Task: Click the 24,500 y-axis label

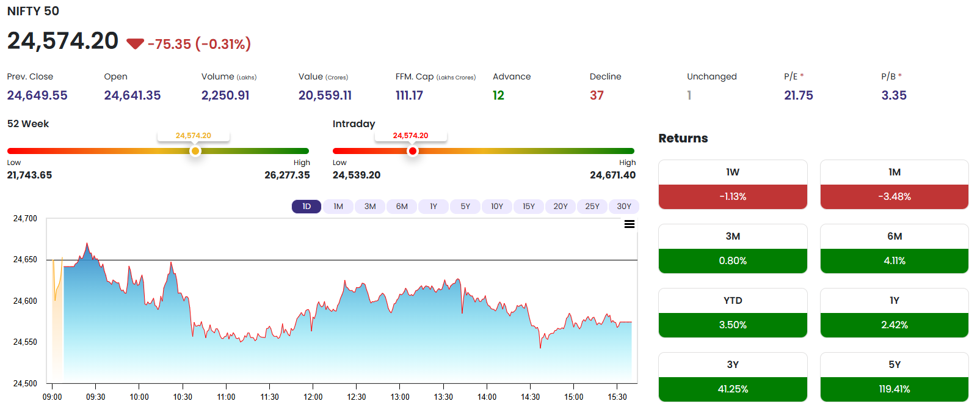Action: point(25,383)
